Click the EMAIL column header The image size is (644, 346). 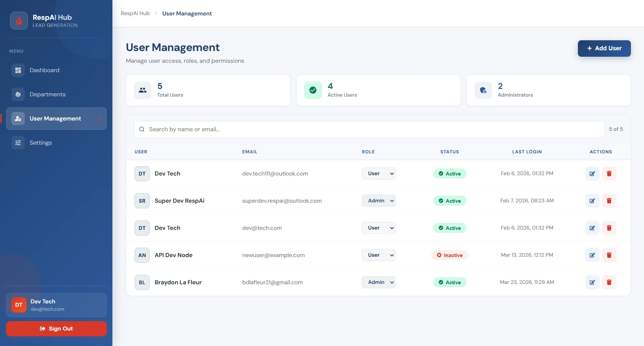pos(250,152)
